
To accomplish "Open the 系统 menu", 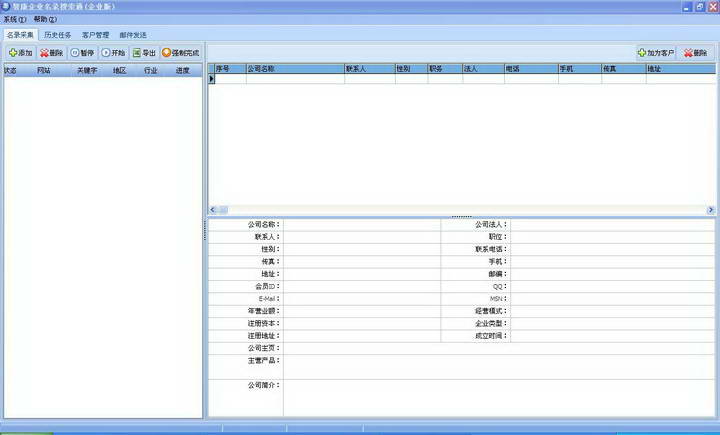I will pos(15,19).
